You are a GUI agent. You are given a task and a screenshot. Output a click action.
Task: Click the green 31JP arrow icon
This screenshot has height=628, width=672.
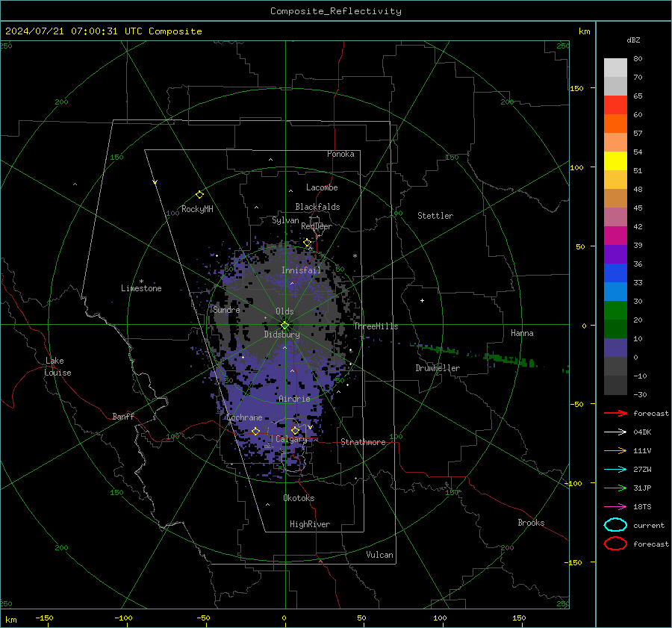pos(615,488)
